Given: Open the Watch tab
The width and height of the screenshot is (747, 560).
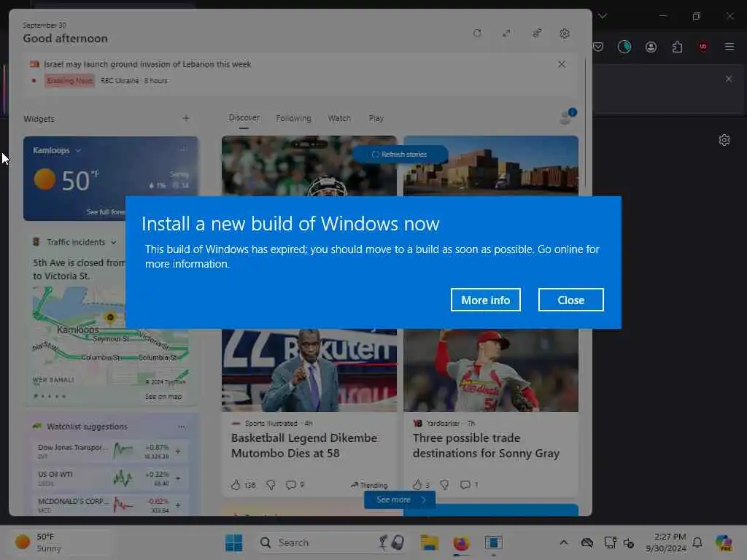Looking at the screenshot, I should tap(339, 118).
